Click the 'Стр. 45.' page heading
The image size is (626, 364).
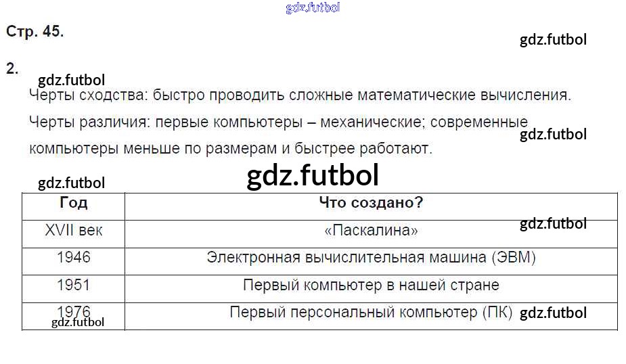pyautogui.click(x=35, y=32)
